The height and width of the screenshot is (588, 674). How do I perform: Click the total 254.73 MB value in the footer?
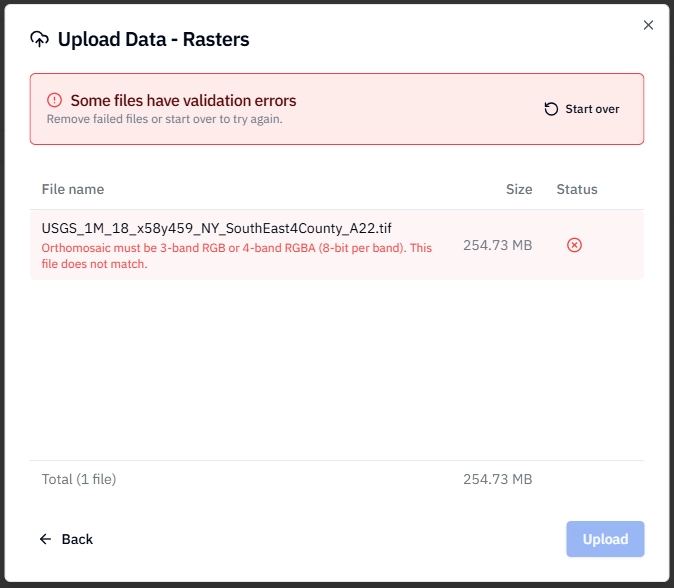[497, 479]
